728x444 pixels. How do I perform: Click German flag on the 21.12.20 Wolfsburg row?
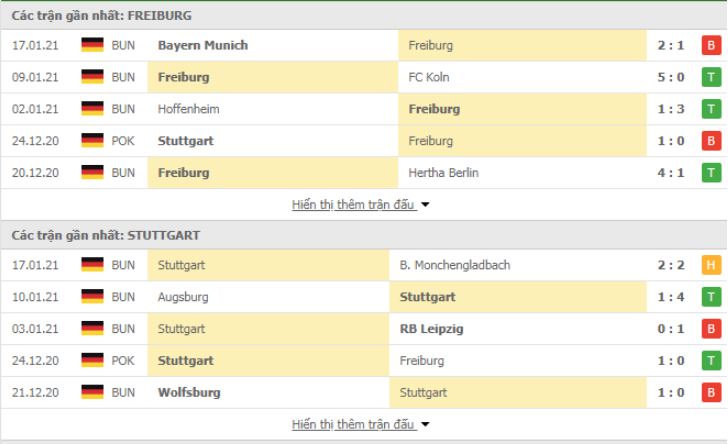point(93,393)
